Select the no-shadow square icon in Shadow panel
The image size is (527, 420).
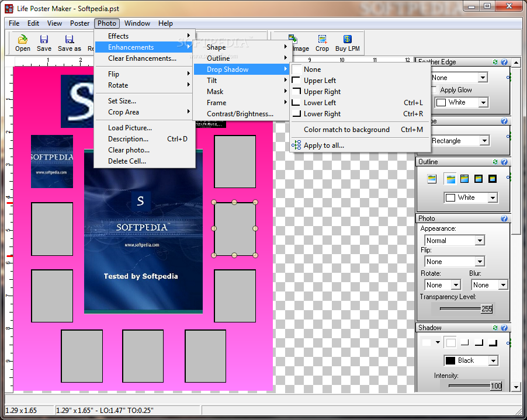(x=450, y=343)
